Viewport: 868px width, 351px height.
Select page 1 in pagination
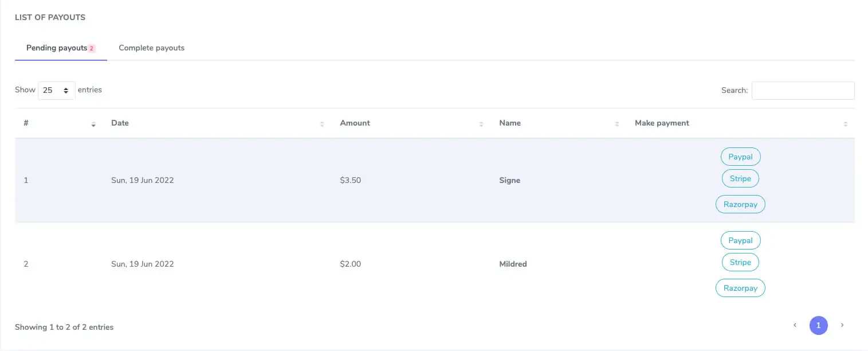click(x=818, y=325)
